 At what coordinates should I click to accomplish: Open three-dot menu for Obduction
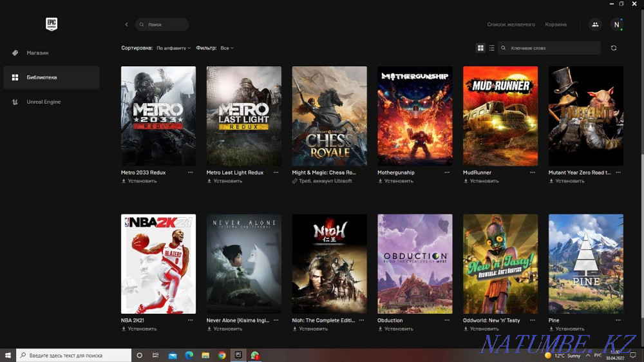[x=446, y=320]
